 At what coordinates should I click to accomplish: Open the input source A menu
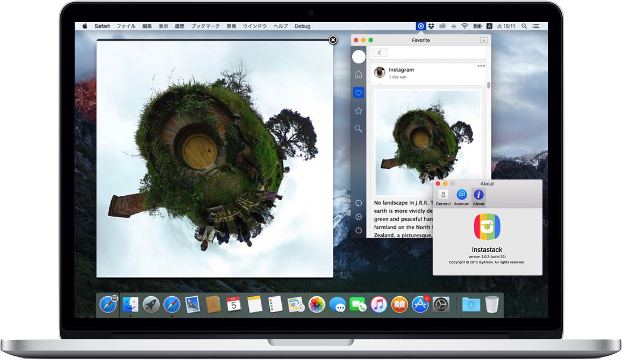pos(490,26)
